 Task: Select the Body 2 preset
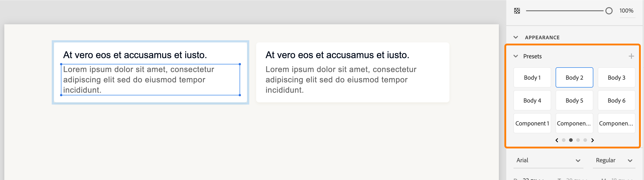[574, 77]
